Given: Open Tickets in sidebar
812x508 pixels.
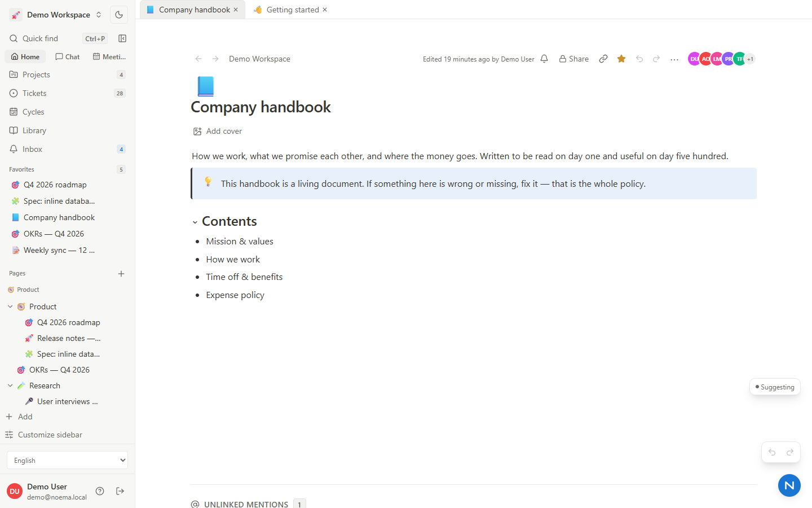Looking at the screenshot, I should [x=67, y=93].
